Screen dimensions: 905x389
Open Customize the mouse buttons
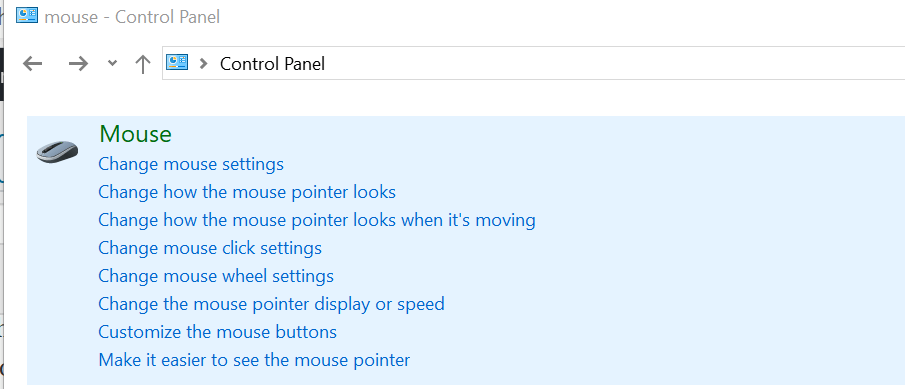coord(218,332)
